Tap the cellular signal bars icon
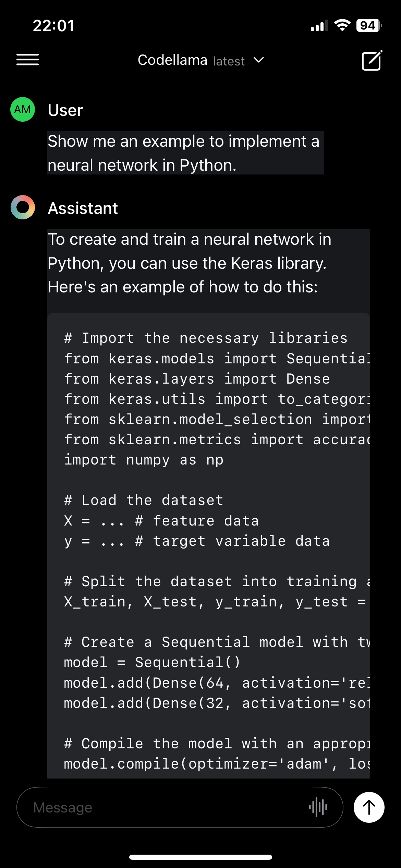The height and width of the screenshot is (868, 401). click(x=319, y=26)
